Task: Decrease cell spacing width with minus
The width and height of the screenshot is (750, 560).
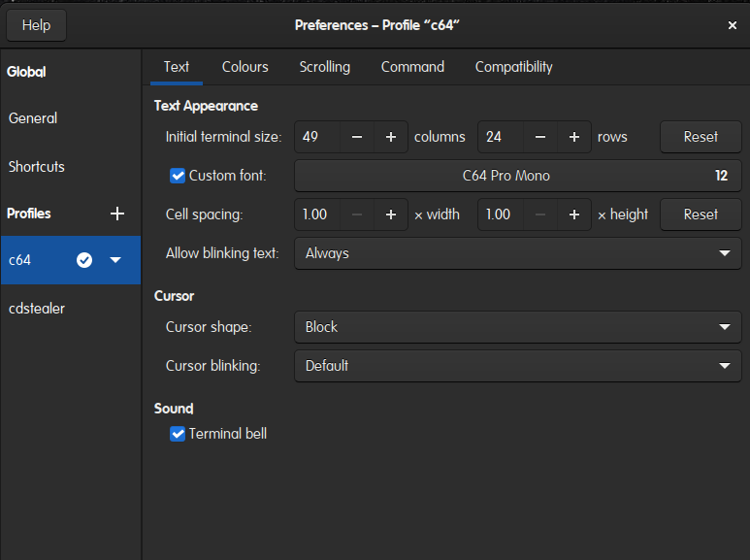Action: coord(357,214)
